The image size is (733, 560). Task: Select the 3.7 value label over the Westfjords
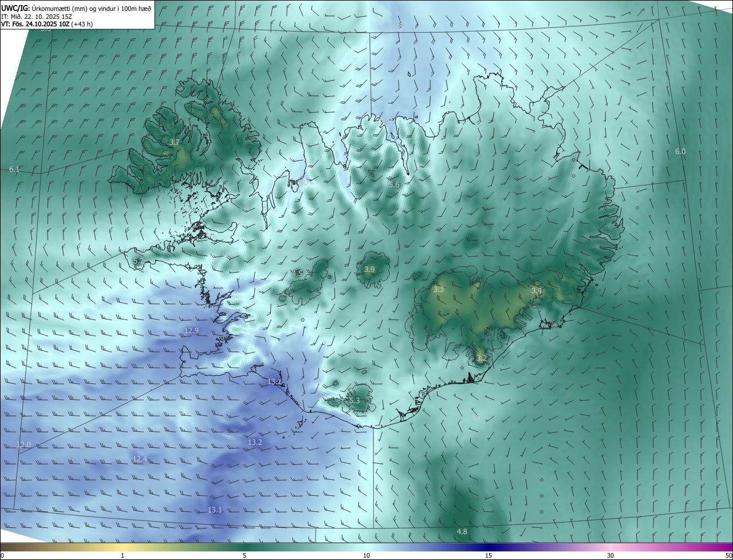pyautogui.click(x=175, y=143)
